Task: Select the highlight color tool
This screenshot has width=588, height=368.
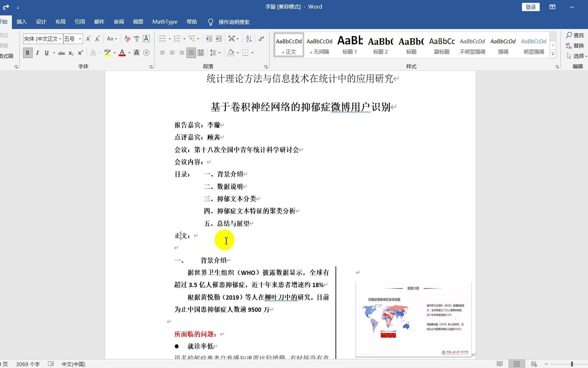Action: (x=107, y=52)
